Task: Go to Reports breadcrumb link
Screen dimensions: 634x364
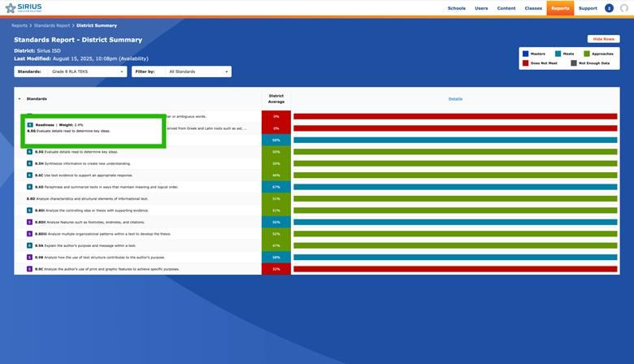Action: click(20, 25)
